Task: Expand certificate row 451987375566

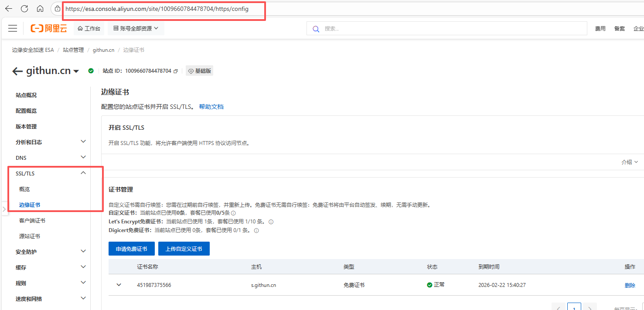Action: [x=119, y=285]
